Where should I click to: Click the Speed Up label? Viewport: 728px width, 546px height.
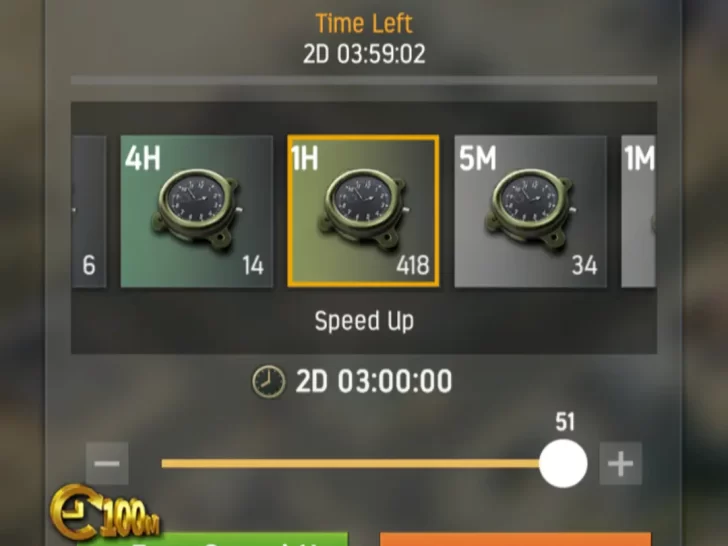pos(364,321)
